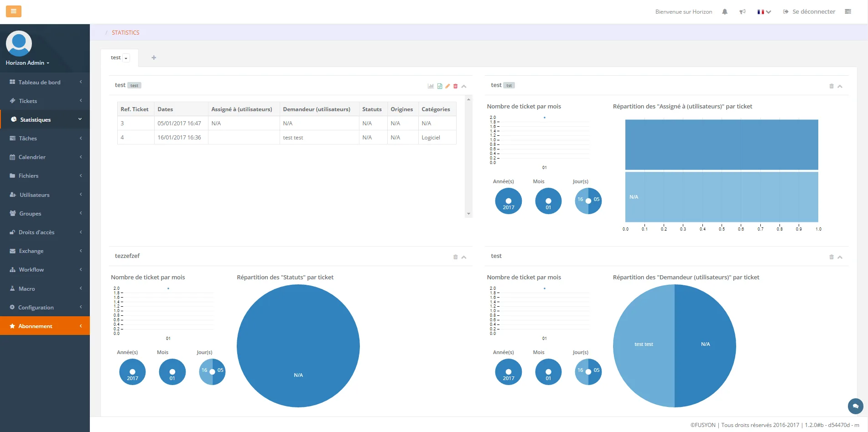Click the day filter pie in tezzefzef widget

pyautogui.click(x=212, y=372)
